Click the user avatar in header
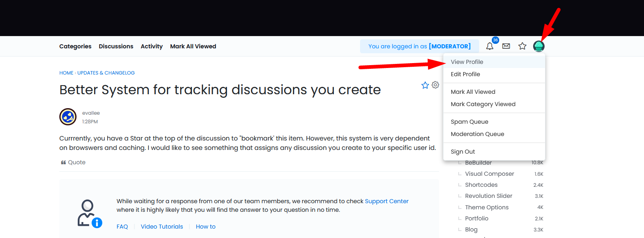 (x=539, y=46)
